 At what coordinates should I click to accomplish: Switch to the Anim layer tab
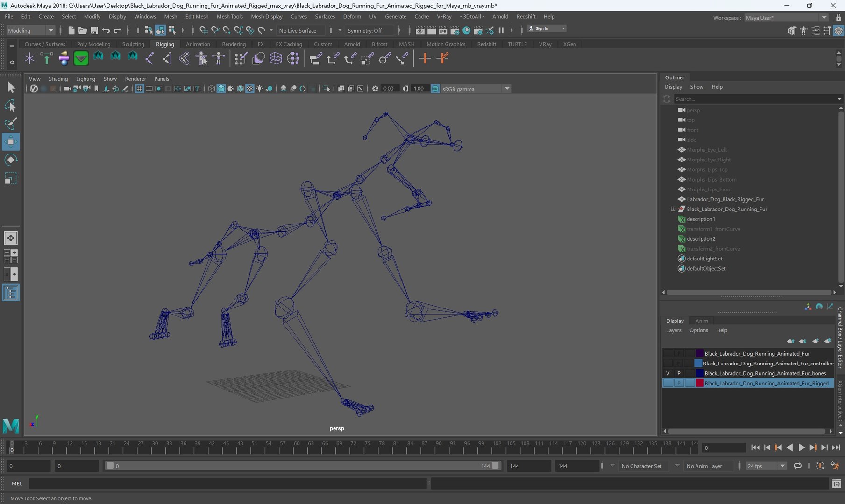(701, 321)
